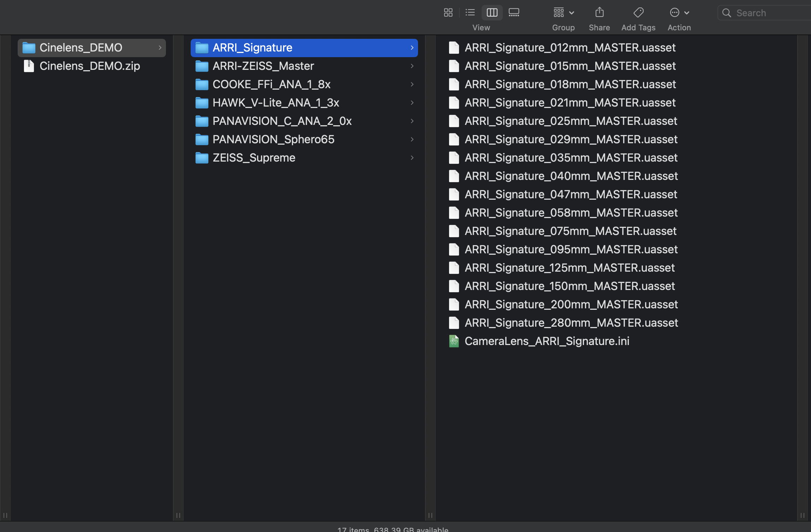
Task: Switch to icon grid view
Action: pyautogui.click(x=448, y=13)
